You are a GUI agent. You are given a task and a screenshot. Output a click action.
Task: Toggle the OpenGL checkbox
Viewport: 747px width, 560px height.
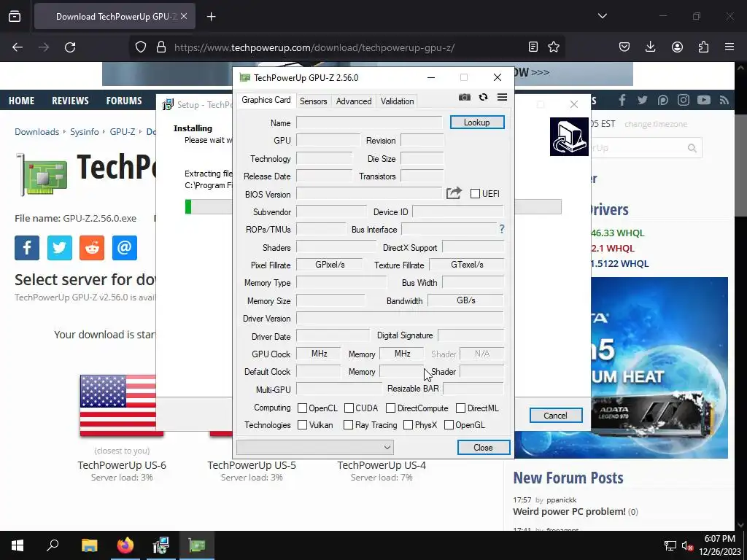(x=449, y=425)
